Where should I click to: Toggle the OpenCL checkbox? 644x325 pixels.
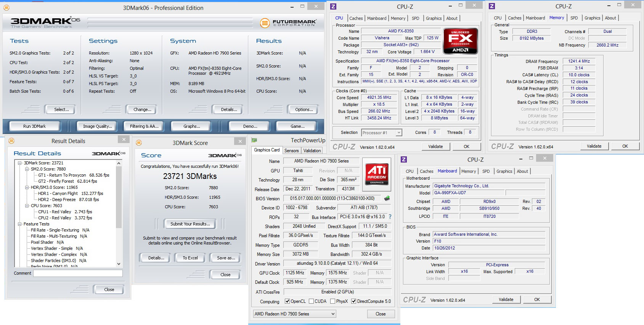pyautogui.click(x=287, y=301)
